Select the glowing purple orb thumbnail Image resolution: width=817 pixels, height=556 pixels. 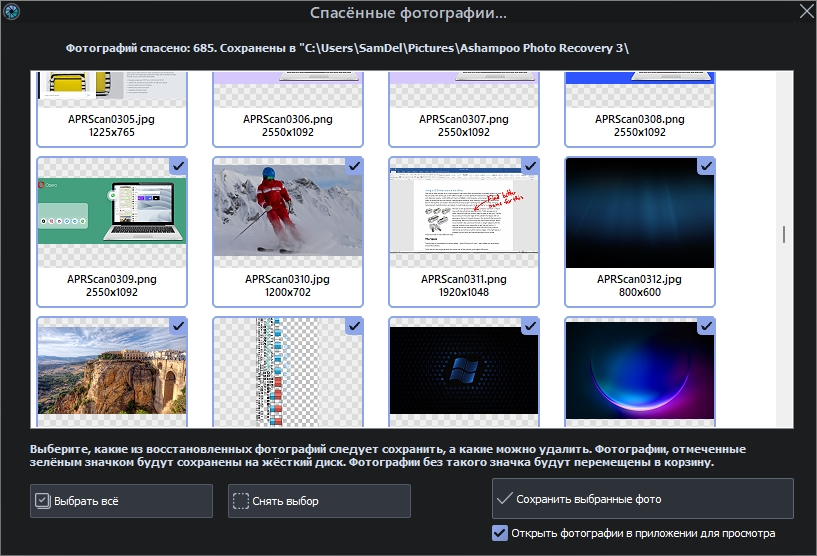click(x=639, y=366)
